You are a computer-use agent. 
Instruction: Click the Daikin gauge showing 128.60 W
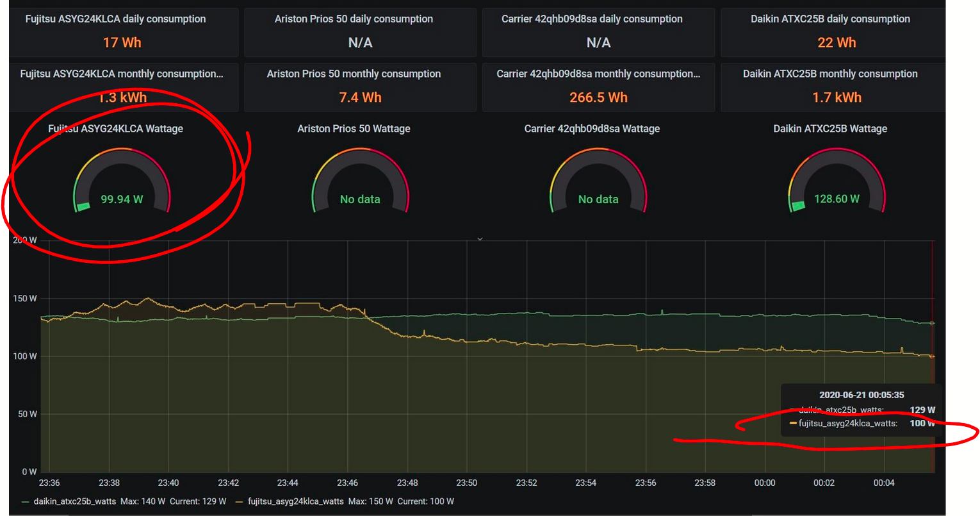coord(837,181)
